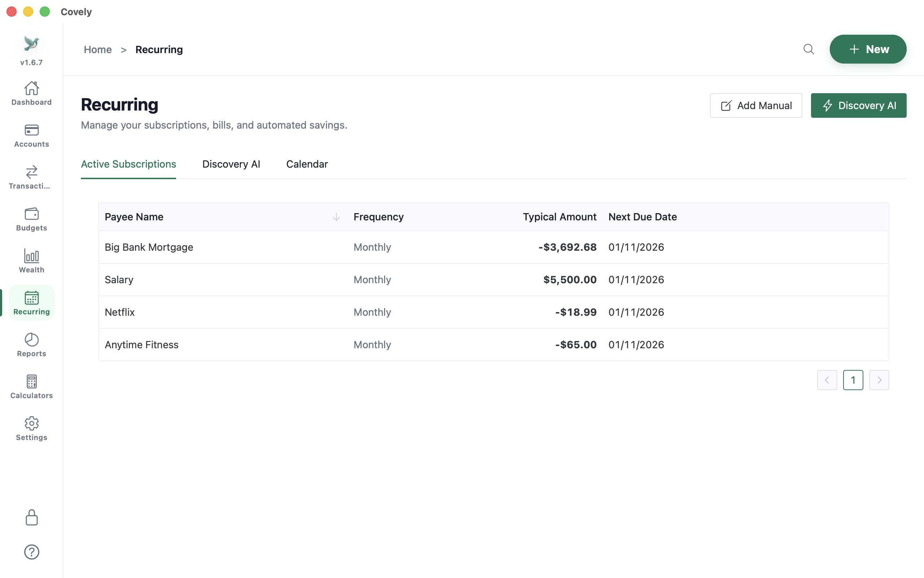Click the -$3,692.68 amount

(x=567, y=247)
